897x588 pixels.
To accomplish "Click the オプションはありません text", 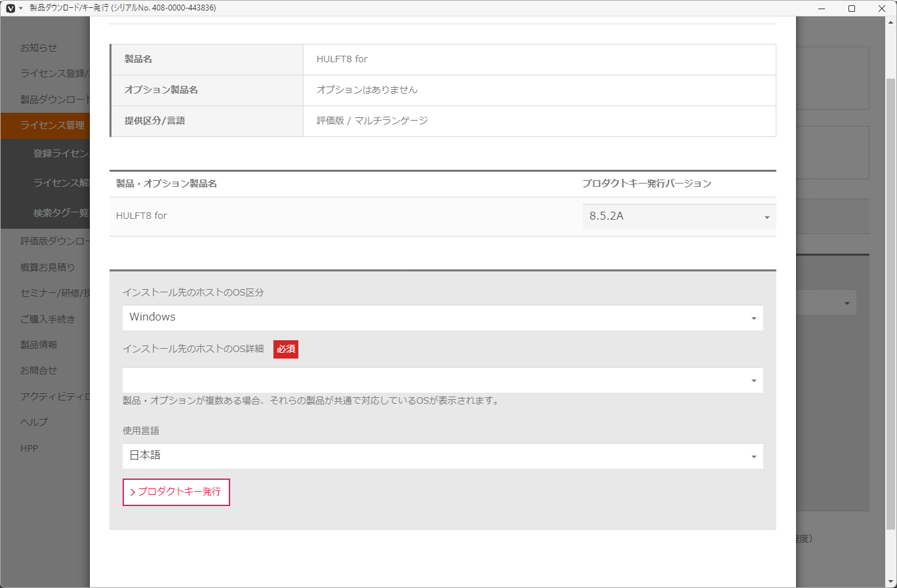I will pyautogui.click(x=367, y=90).
